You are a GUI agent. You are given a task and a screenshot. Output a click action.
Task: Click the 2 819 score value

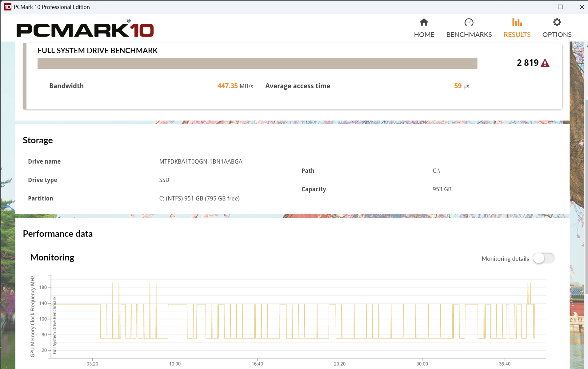(x=528, y=63)
